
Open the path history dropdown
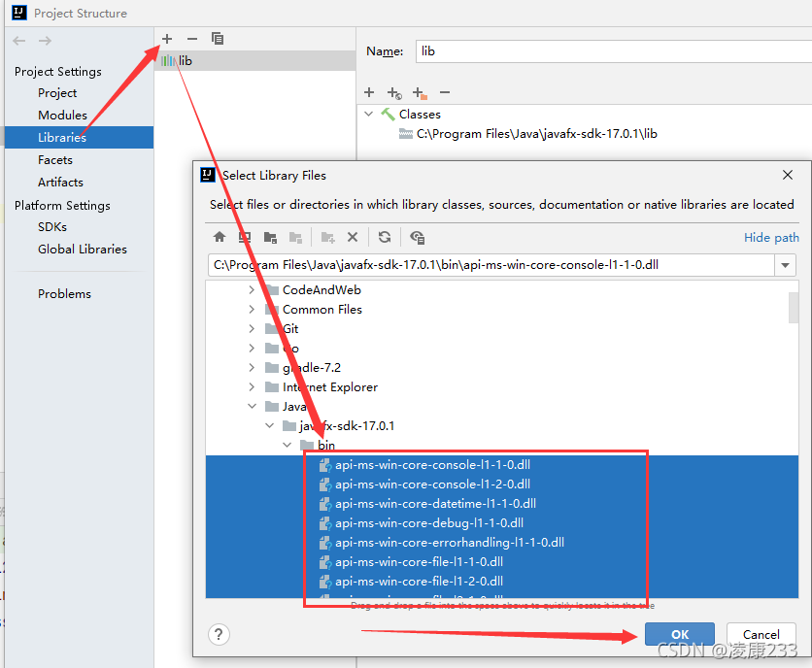tap(785, 265)
